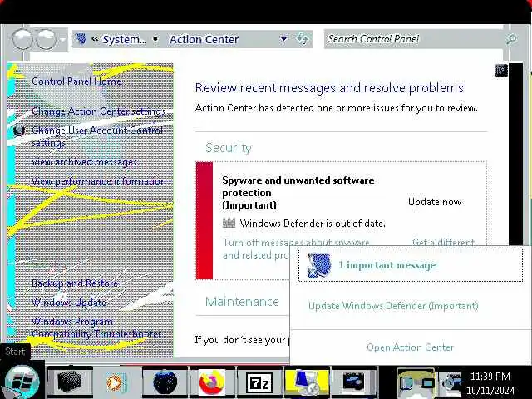Click the Action Center tray icon
532x399 pixels.
click(x=416, y=383)
